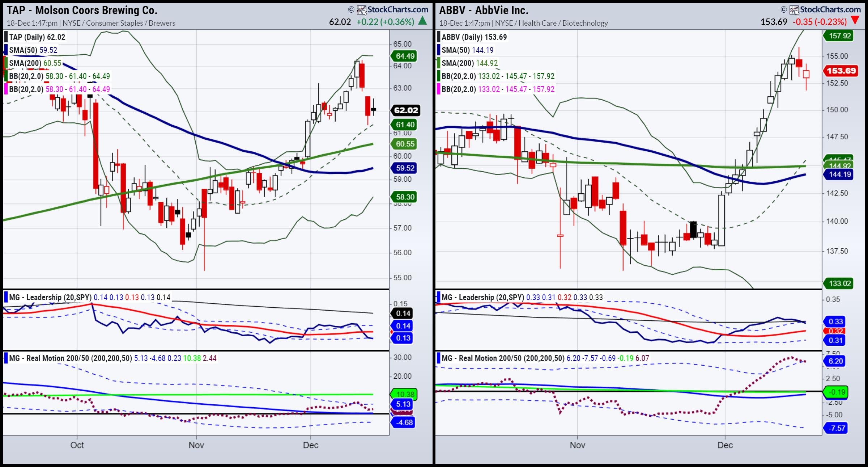Viewport: 868px width, 467px height.
Task: Click StockCharts.com logo on ABBV chart
Action: pyautogui.click(x=825, y=10)
